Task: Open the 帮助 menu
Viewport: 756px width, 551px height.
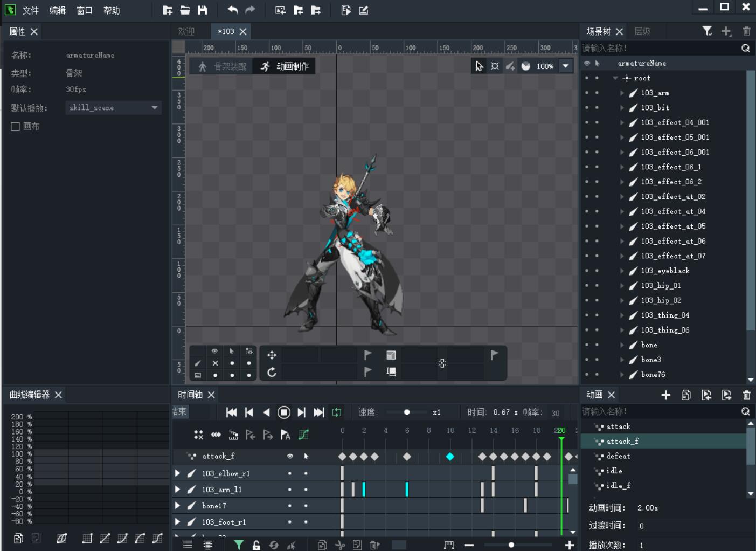Action: coord(112,10)
